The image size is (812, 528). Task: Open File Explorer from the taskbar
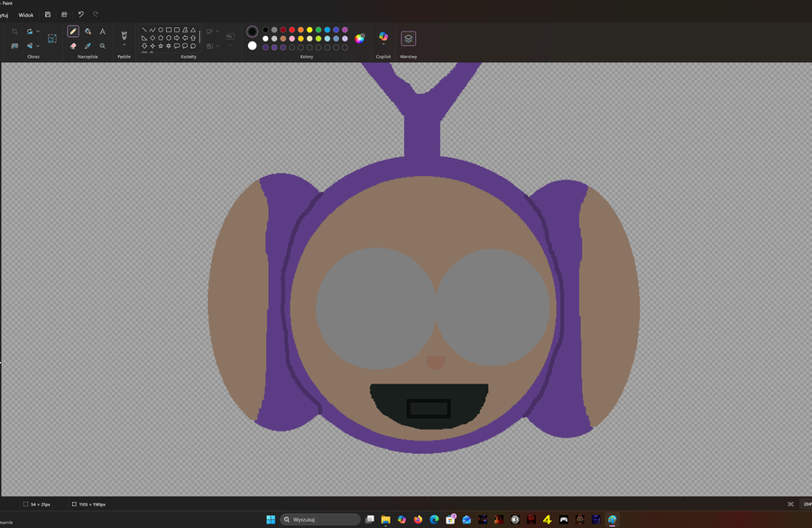click(x=385, y=519)
